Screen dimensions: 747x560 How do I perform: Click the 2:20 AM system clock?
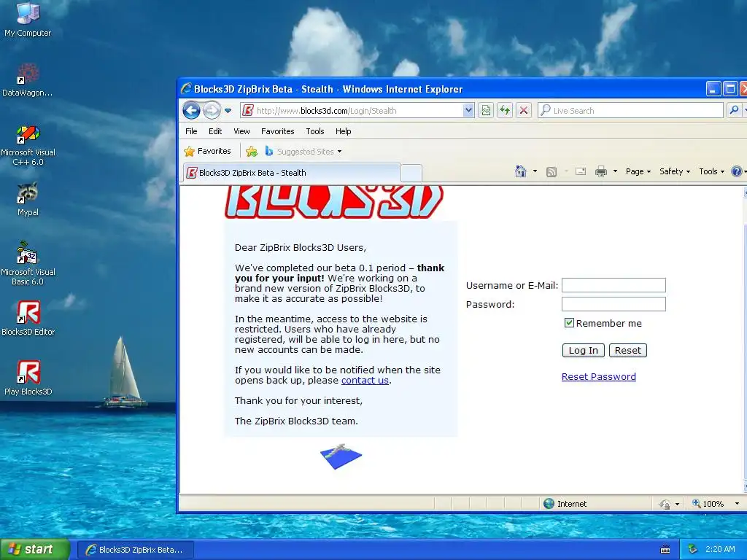point(720,550)
